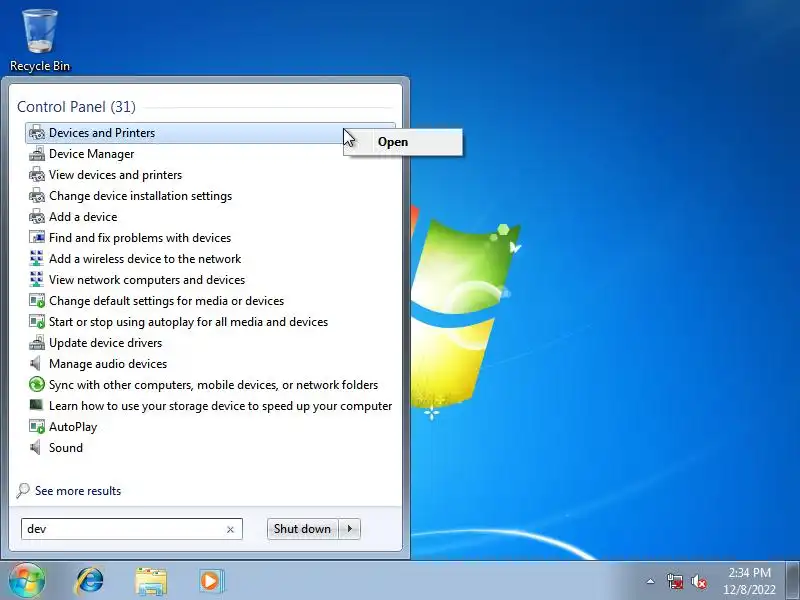The height and width of the screenshot is (600, 800).
Task: Expand Shut down options arrow
Action: (x=349, y=529)
